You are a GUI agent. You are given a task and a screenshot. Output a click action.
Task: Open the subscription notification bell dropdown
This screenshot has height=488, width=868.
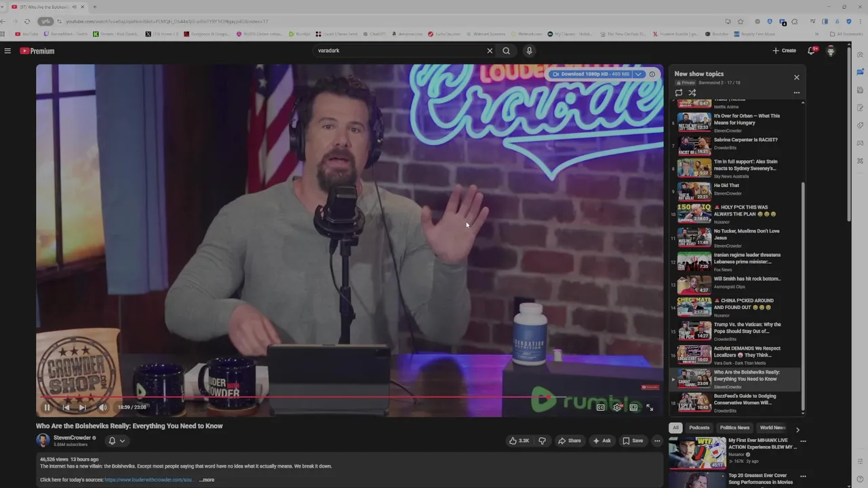click(x=116, y=441)
